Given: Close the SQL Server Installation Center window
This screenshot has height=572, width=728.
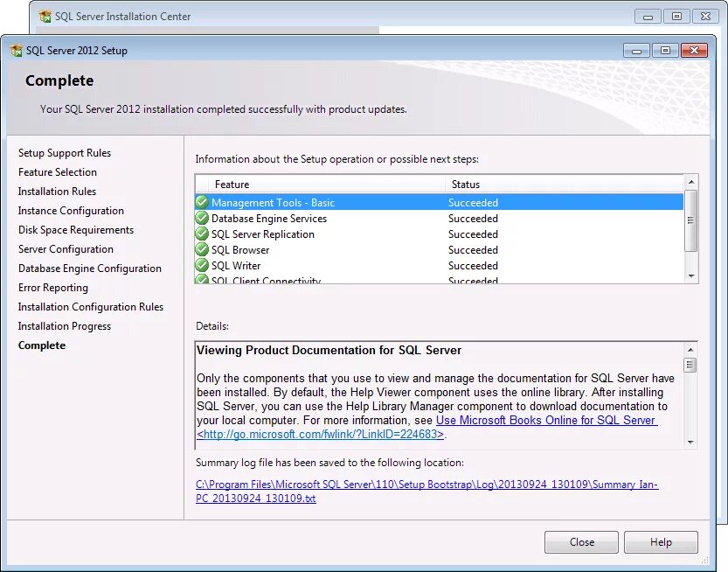Looking at the screenshot, I should pos(705,17).
